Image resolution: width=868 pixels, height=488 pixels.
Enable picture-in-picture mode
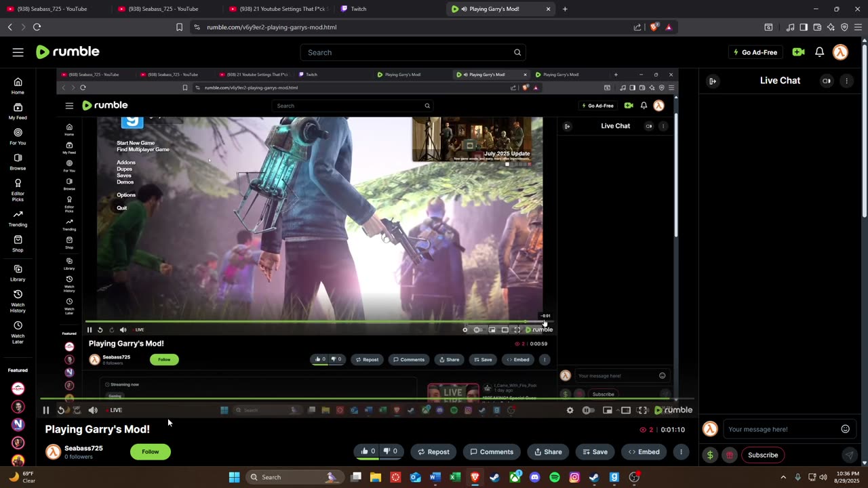click(608, 410)
